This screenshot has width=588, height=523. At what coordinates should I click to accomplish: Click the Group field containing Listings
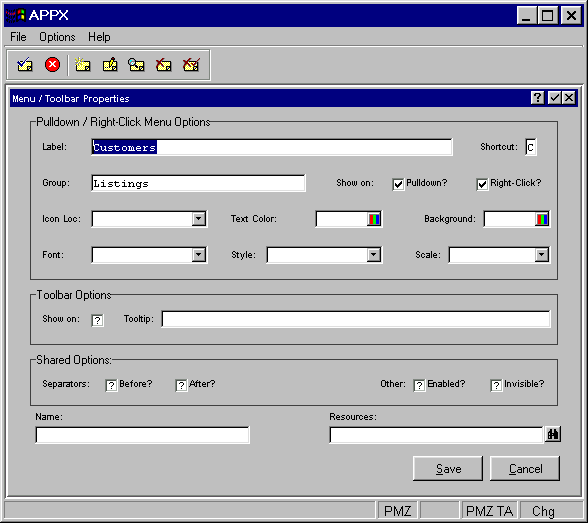[198, 183]
